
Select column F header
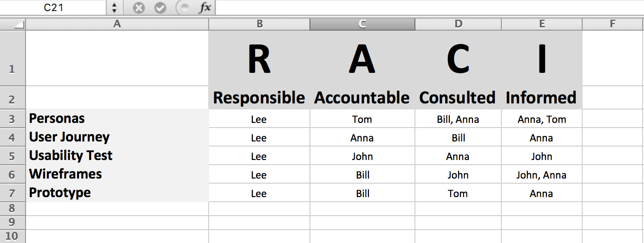tap(612, 24)
